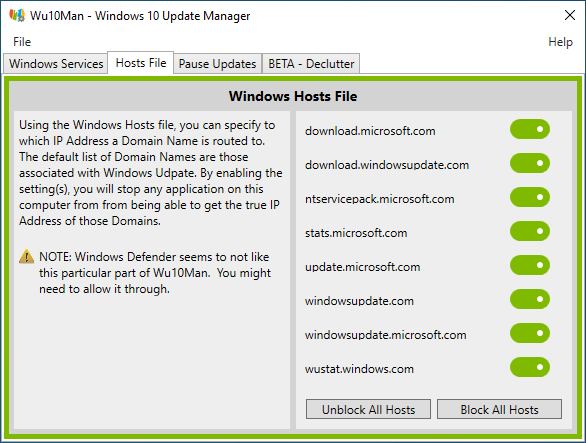This screenshot has width=586, height=443.
Task: Toggle blocking for ntservicepack.microsoft.com
Action: pos(530,197)
